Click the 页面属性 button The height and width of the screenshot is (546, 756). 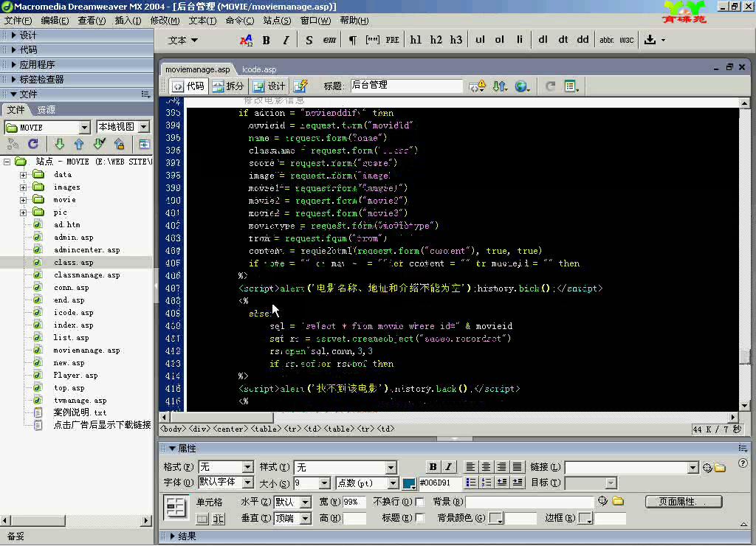coord(684,502)
